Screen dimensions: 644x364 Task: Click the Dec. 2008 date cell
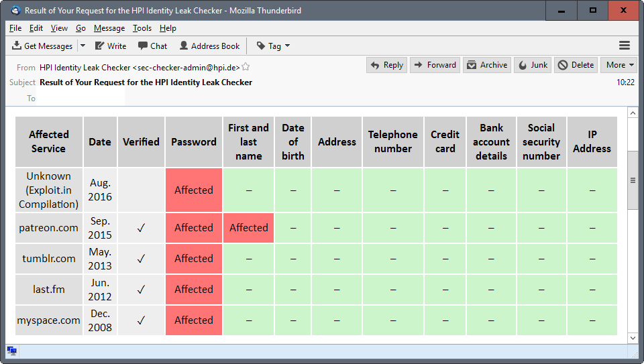[100, 320]
